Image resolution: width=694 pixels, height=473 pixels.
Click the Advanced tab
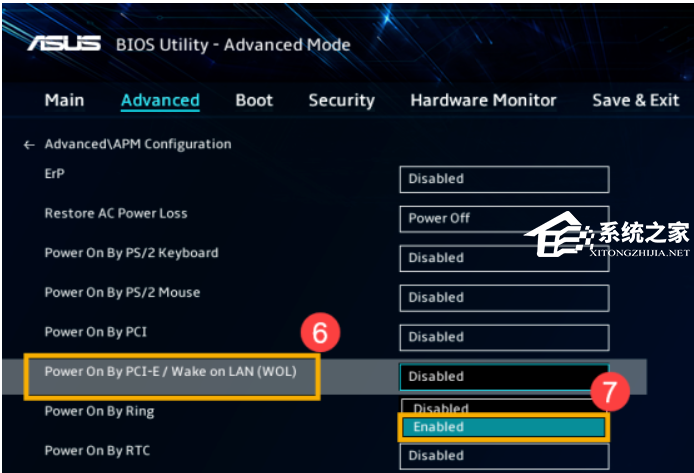160,100
